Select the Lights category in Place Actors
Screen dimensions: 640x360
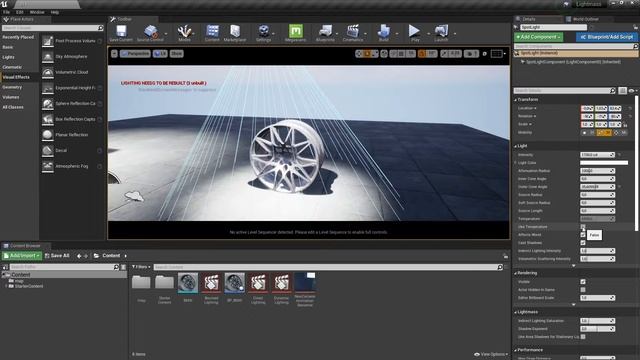(x=8, y=57)
